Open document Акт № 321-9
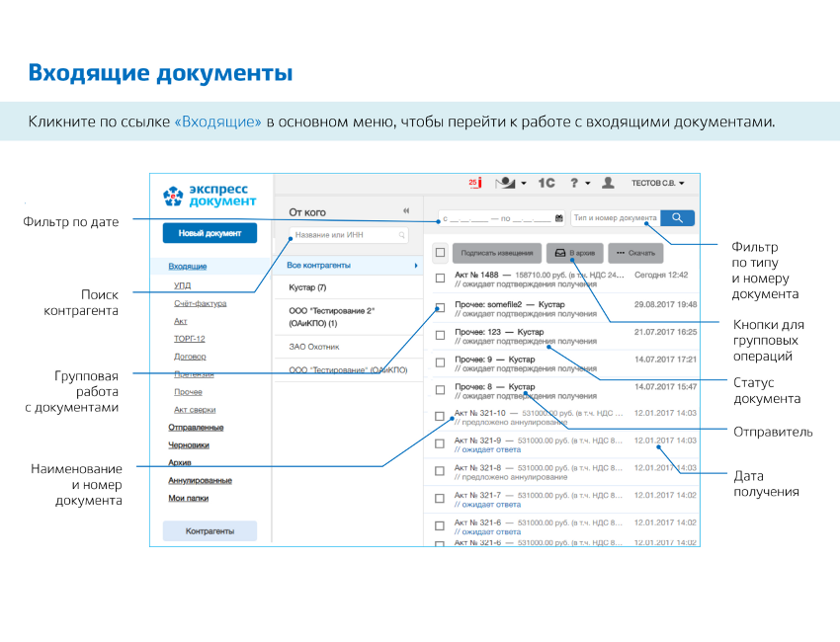 click(478, 441)
